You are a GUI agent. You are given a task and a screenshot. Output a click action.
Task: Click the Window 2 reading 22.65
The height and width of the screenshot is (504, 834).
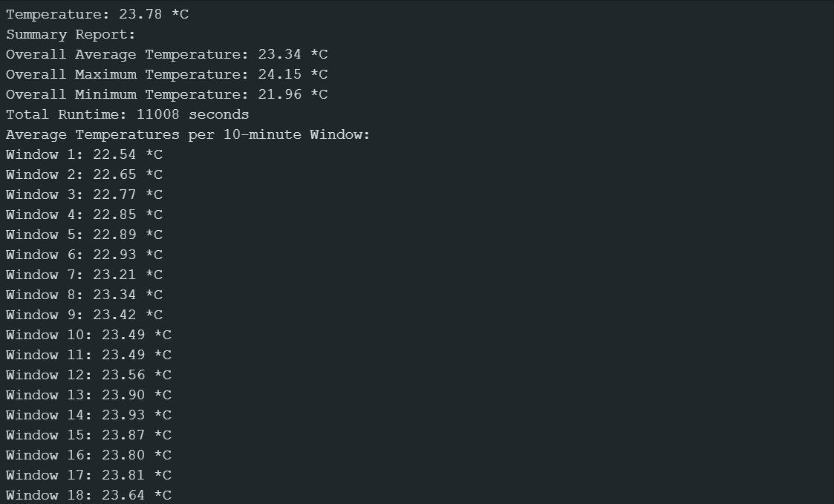click(x=114, y=174)
